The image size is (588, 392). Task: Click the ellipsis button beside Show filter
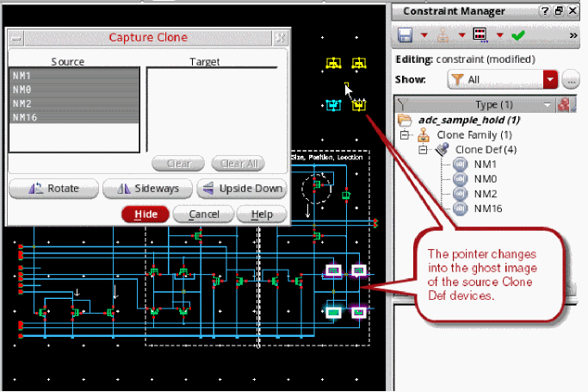point(570,80)
